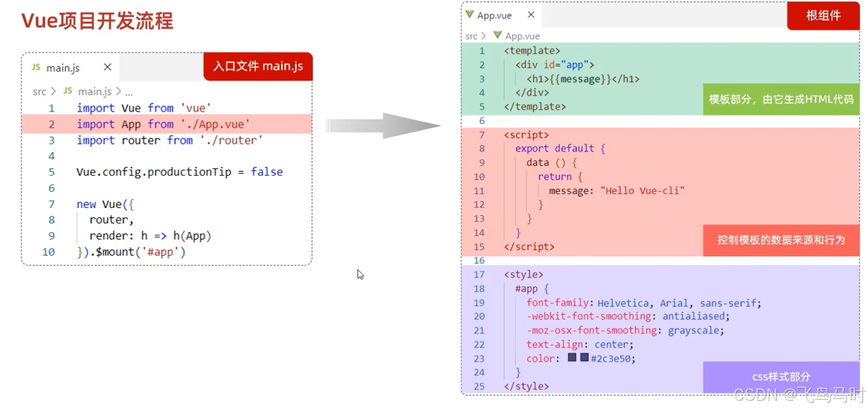
Task: Click the 'css样式部分' purple label
Action: (781, 377)
